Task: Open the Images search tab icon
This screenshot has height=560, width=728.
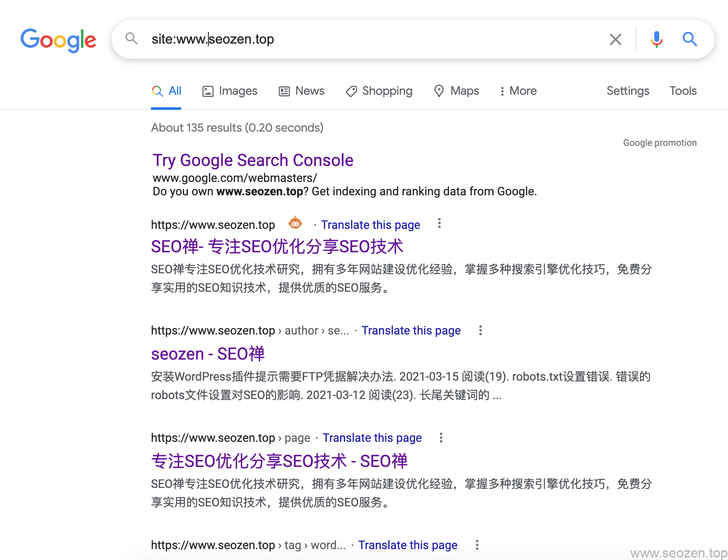Action: tap(208, 91)
